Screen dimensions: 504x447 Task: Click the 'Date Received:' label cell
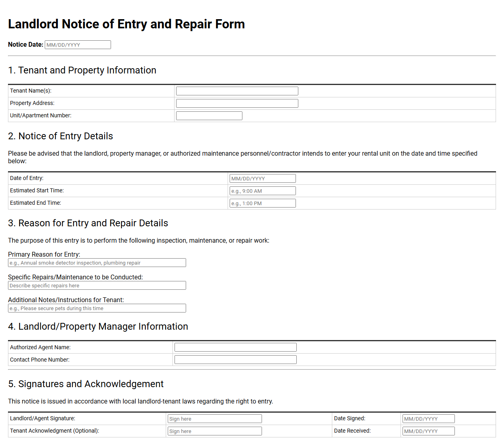[x=366, y=431]
